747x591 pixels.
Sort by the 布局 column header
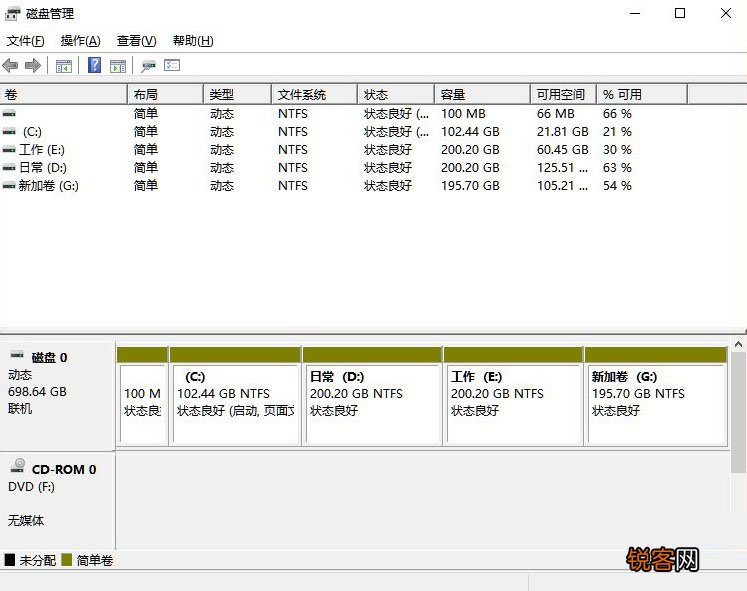166,94
